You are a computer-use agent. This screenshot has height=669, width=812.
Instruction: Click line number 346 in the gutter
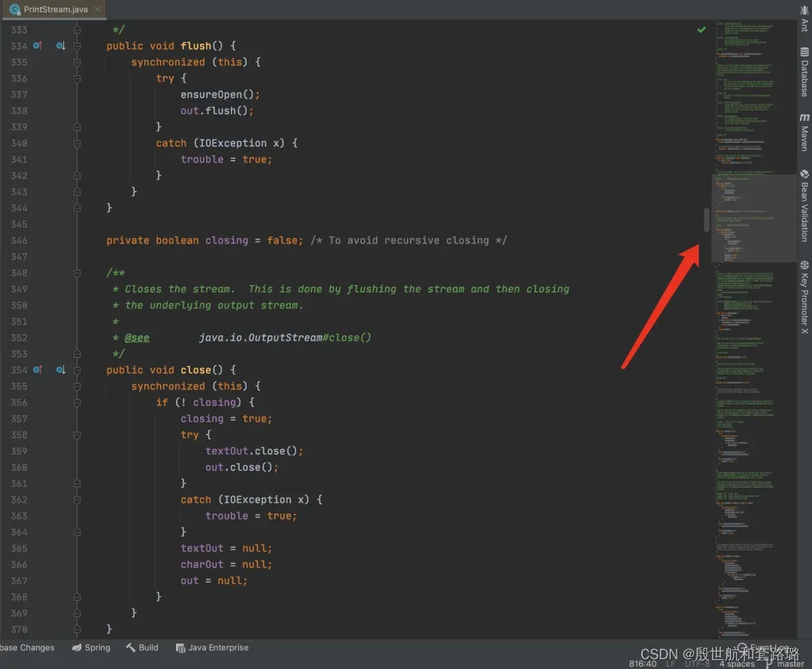19,241
